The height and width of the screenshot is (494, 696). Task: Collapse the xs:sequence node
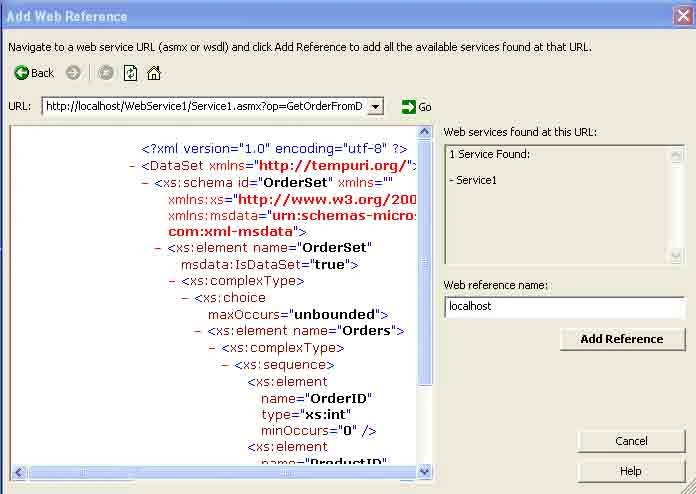coord(225,365)
